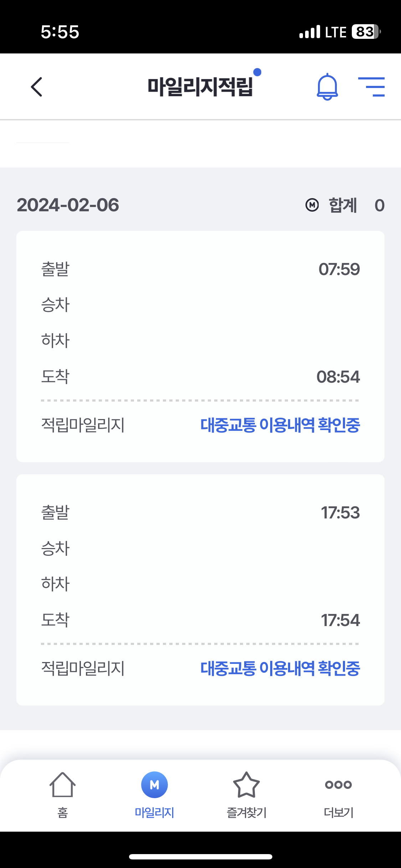Open the hamburger menu icon
This screenshot has width=401, height=868.
pos(371,87)
